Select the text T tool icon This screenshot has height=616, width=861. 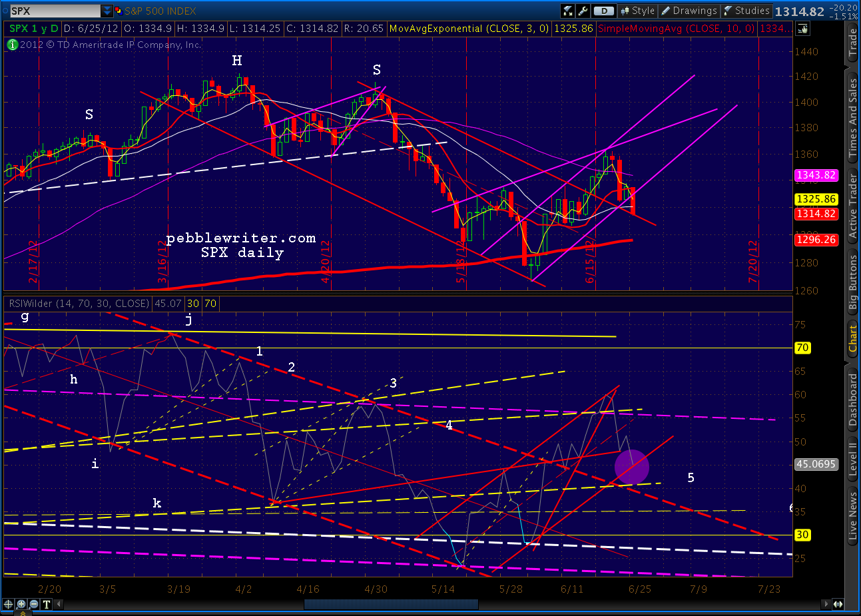(x=47, y=604)
